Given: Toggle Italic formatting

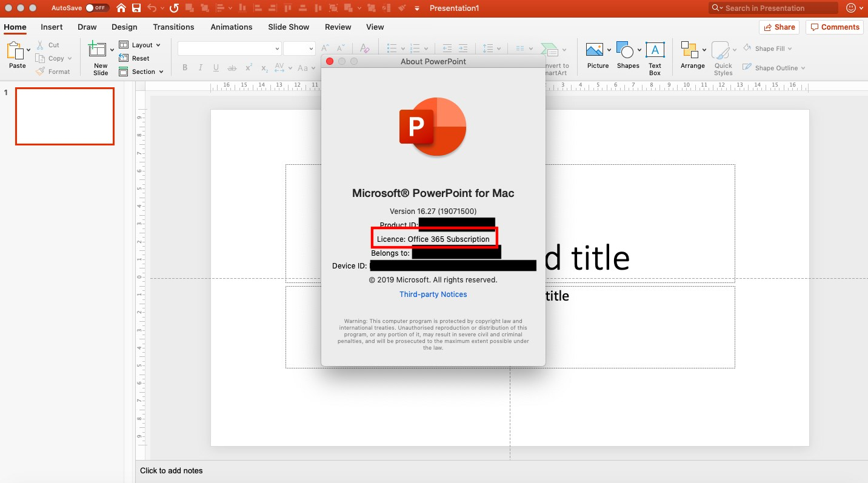Looking at the screenshot, I should tap(201, 68).
